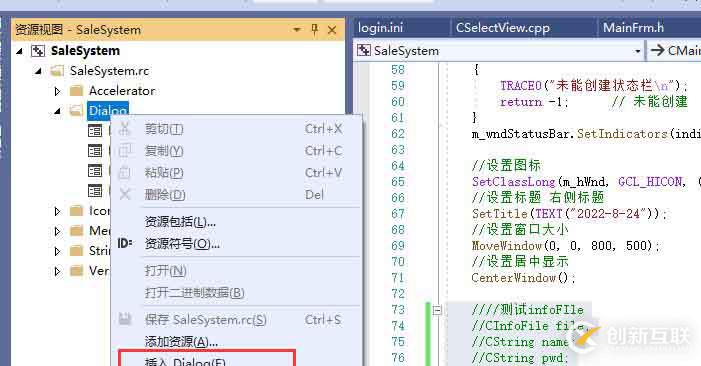Viewport: 701px width, 366px height.
Task: Expand the Accelerator folder node
Action: click(x=57, y=91)
